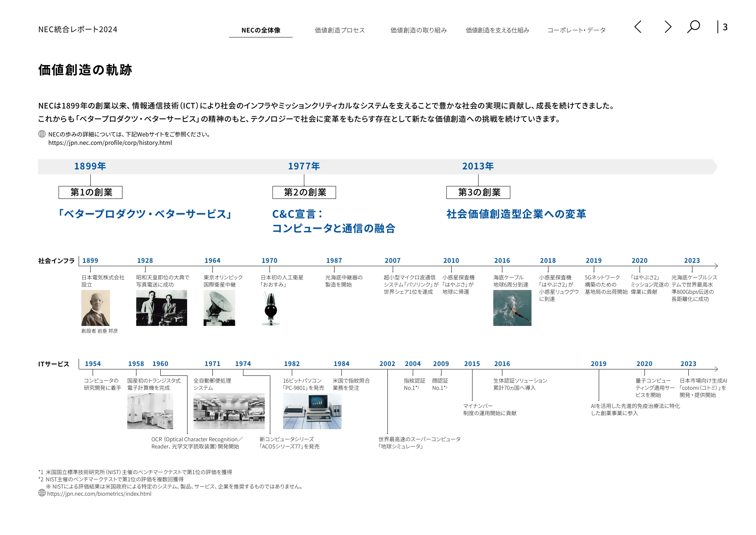This screenshot has height=535, width=756.
Task: Click 地球シミュレータ supercomputer caption
Action: coord(420,443)
